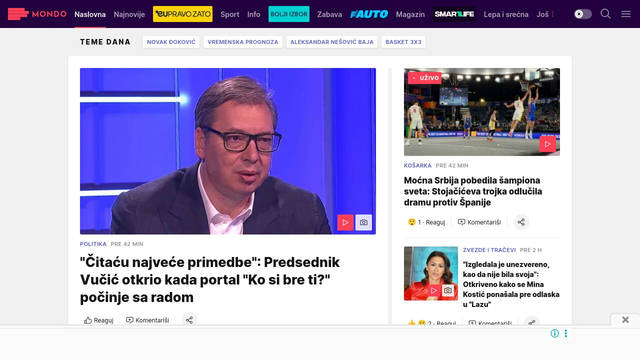
Task: Click '1 - Reaguj' under basketball article
Action: [426, 222]
